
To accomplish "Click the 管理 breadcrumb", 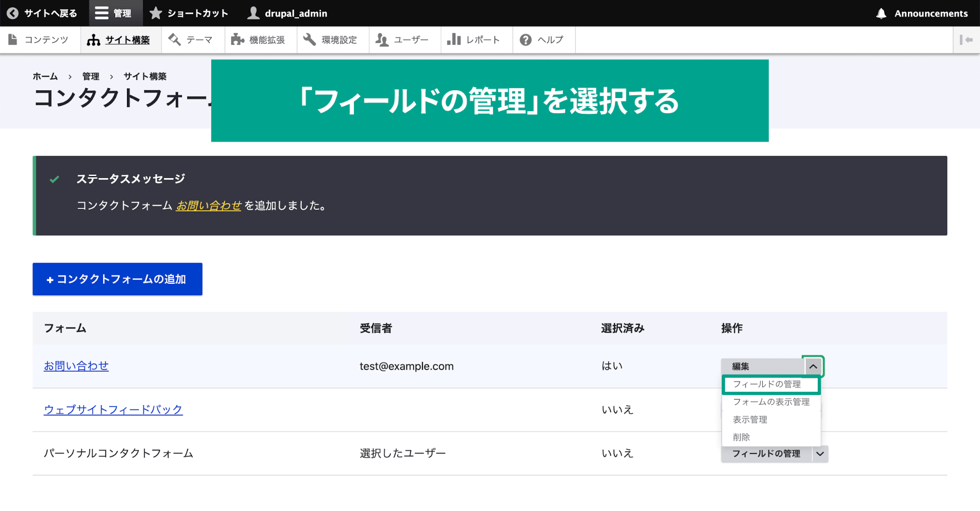I will tap(91, 77).
